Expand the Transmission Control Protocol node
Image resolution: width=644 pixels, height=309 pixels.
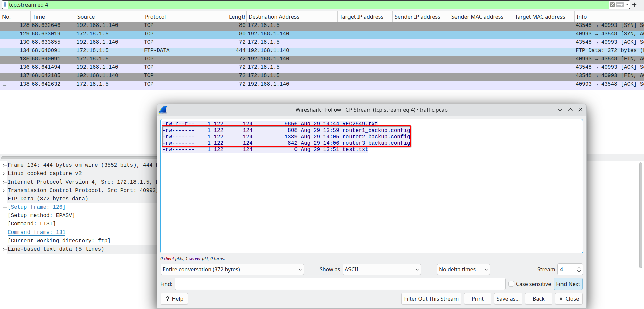click(x=4, y=190)
